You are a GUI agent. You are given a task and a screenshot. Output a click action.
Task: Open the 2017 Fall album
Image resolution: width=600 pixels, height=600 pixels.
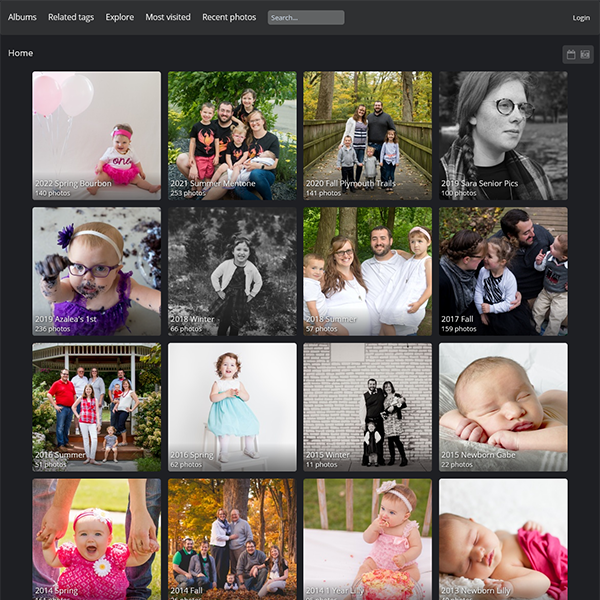(503, 271)
